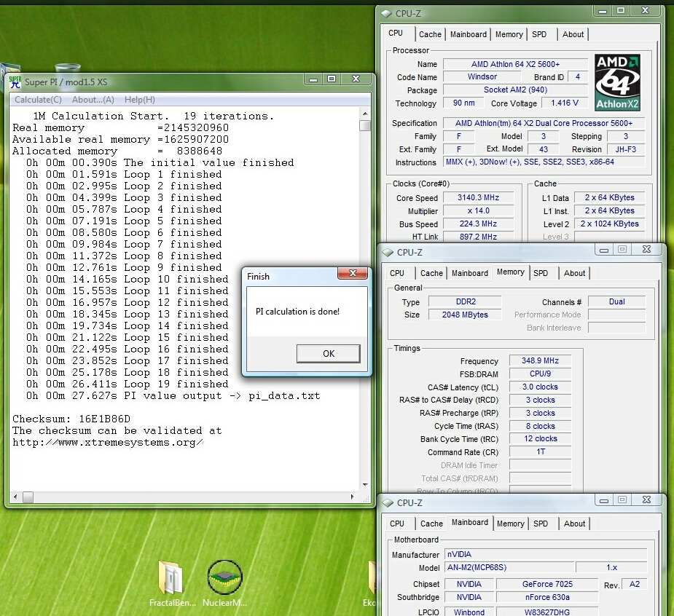
Task: Click Super PI scroll up arrow
Action: coord(365,114)
